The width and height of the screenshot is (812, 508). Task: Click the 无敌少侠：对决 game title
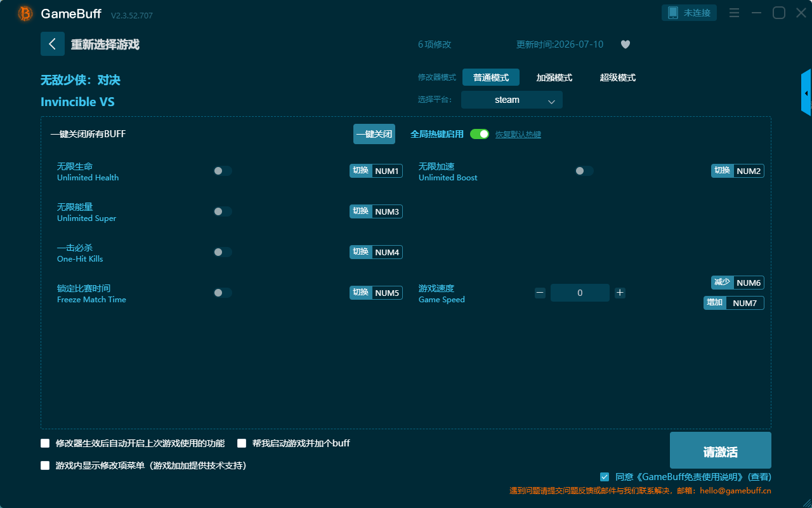click(x=81, y=80)
